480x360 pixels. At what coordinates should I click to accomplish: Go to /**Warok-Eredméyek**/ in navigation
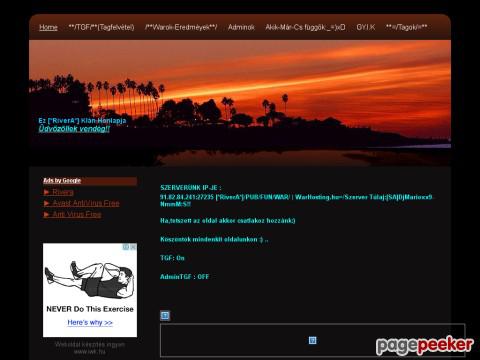181,27
